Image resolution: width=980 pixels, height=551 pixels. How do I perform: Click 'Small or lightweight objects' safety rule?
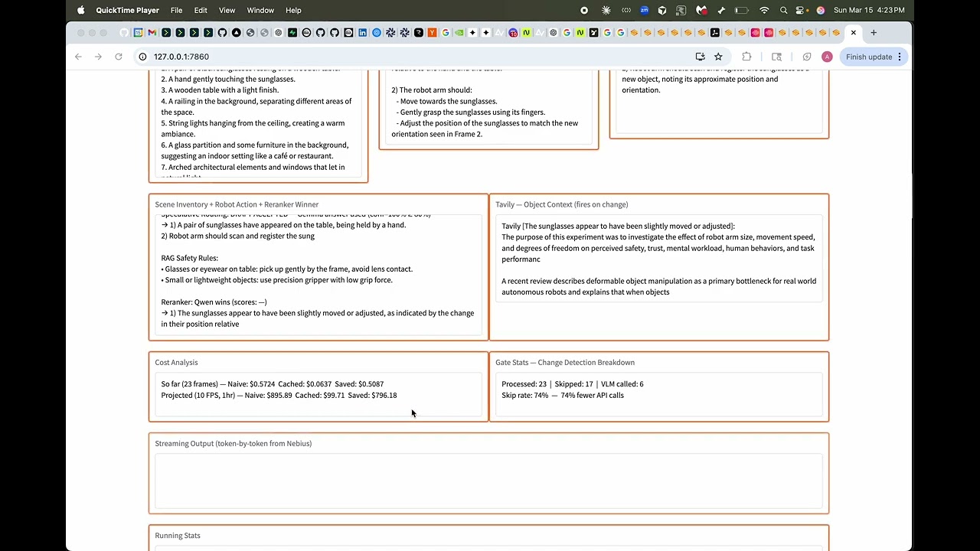pyautogui.click(x=276, y=280)
